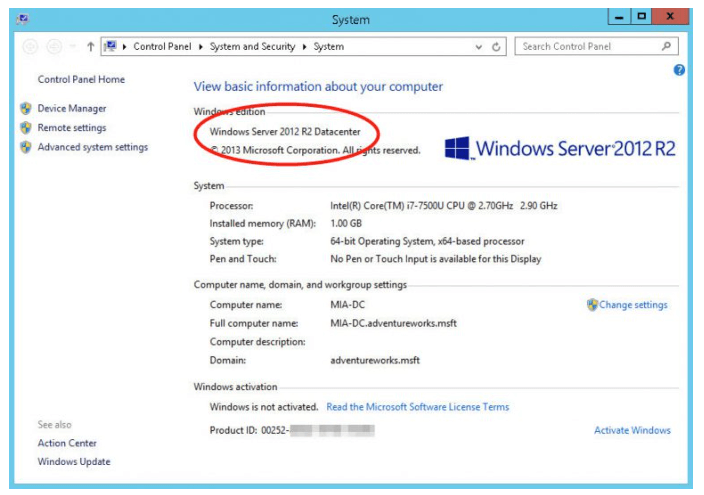Click the magnifier icon in the search box
This screenshot has width=704, height=495.
pos(667,46)
